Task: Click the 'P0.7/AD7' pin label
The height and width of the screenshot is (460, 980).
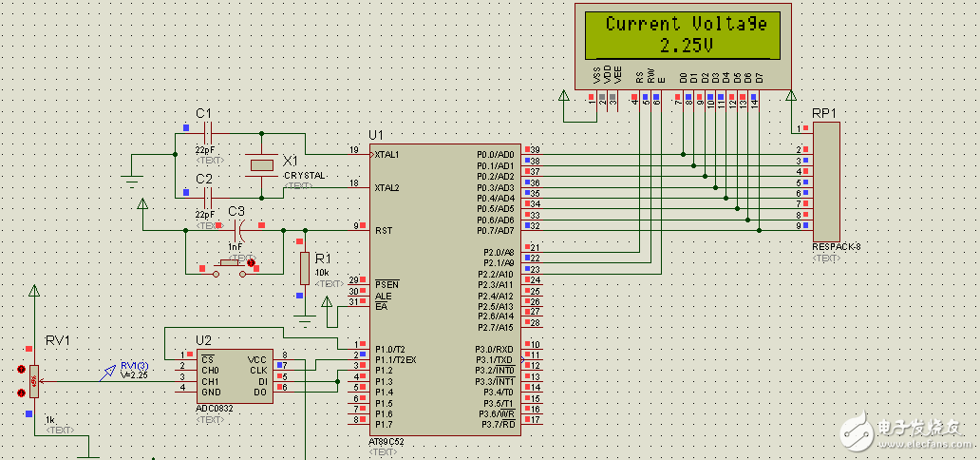Action: click(x=496, y=230)
